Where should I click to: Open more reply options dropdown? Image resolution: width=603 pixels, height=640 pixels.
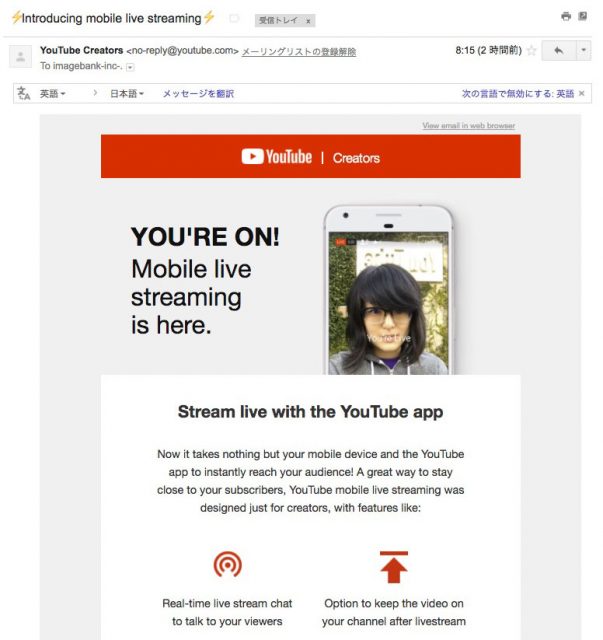(583, 50)
